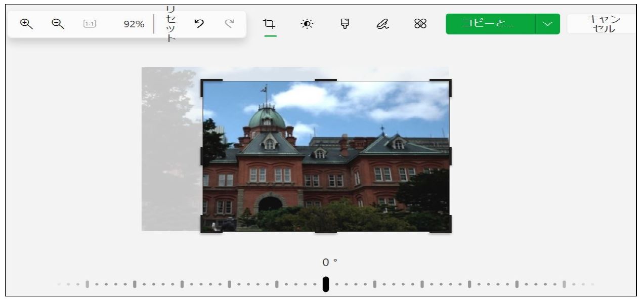Click the キャンセル cancel button
The width and height of the screenshot is (644, 302).
[601, 24]
